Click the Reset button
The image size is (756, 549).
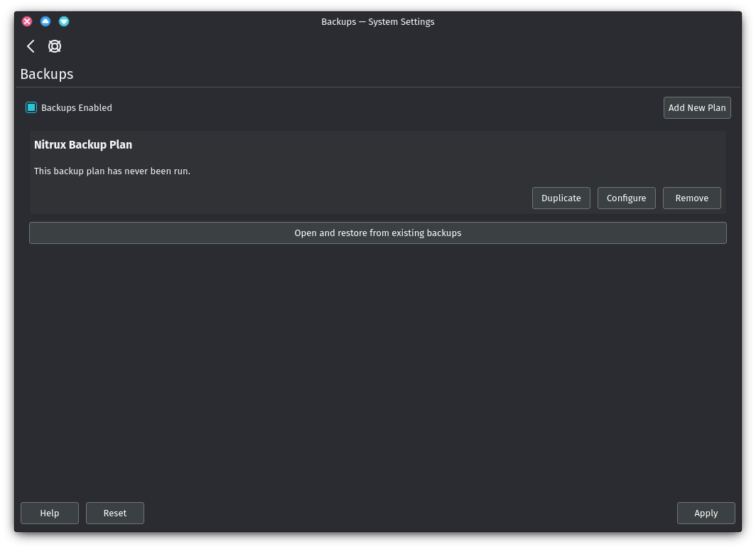115,513
